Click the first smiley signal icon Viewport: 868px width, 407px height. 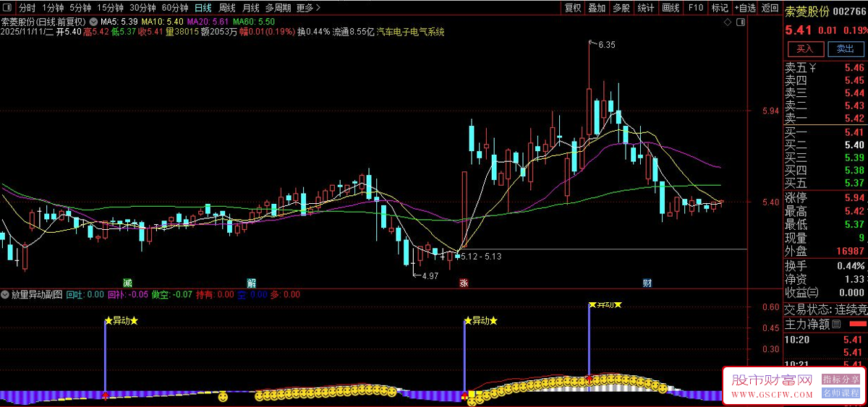tap(223, 397)
